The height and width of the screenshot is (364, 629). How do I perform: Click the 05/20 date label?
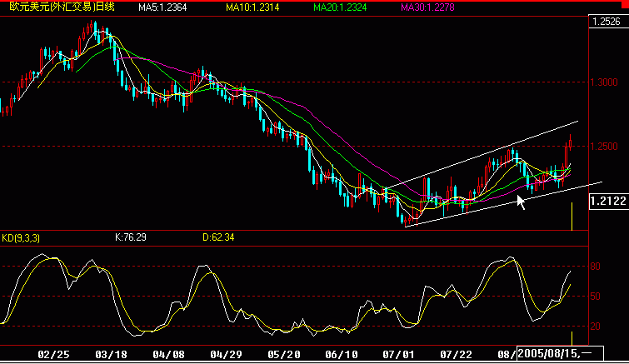pos(284,354)
